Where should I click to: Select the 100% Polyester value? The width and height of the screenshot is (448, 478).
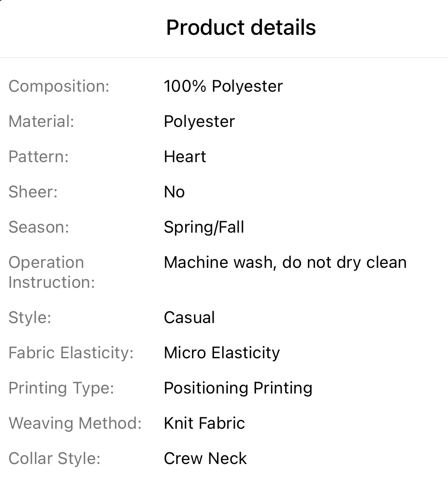click(223, 86)
